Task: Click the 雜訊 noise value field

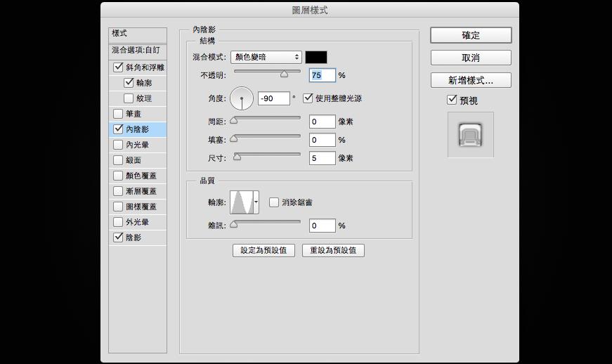Action: (x=323, y=226)
